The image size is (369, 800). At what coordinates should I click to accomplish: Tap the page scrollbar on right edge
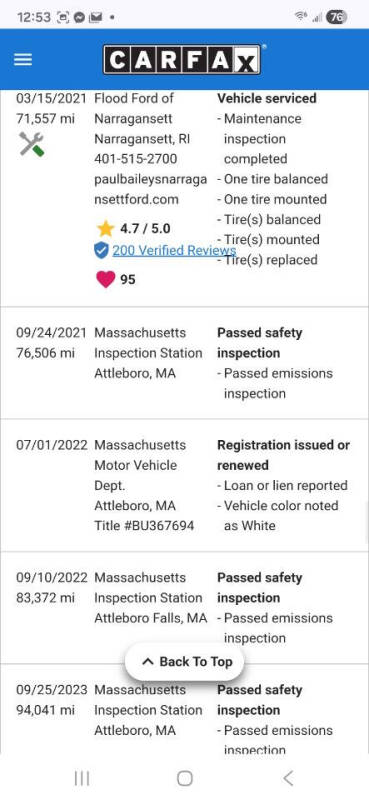(x=366, y=521)
